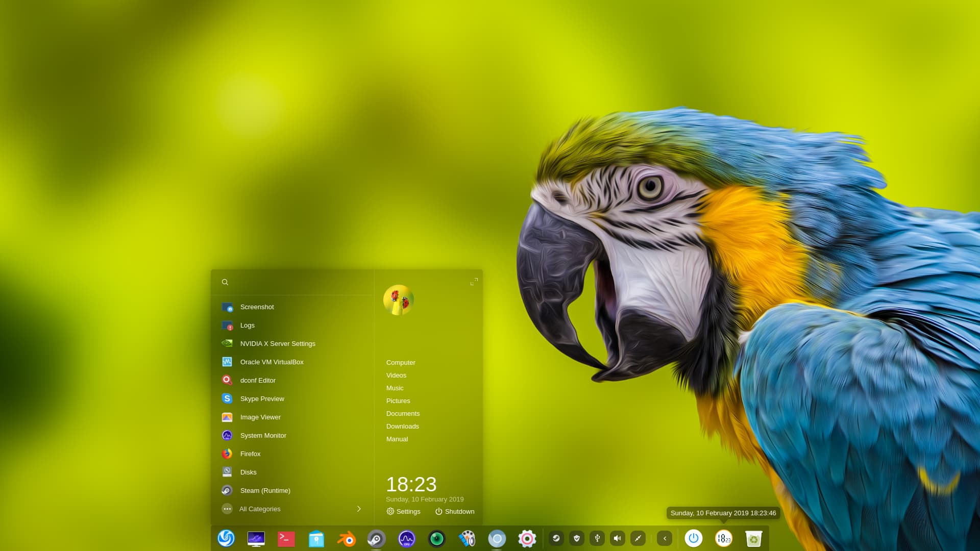Open the Pictures folder
The width and height of the screenshot is (980, 551).
tap(398, 400)
